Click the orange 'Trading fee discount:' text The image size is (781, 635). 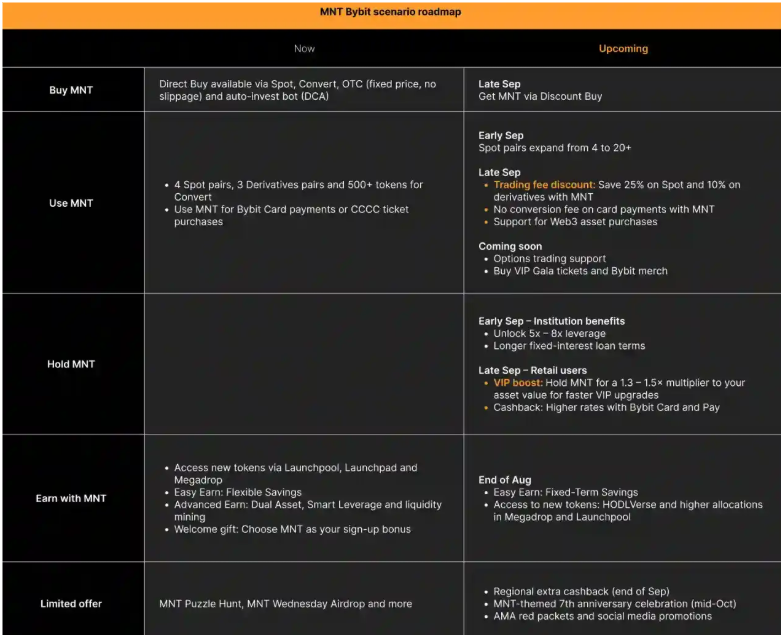point(544,184)
